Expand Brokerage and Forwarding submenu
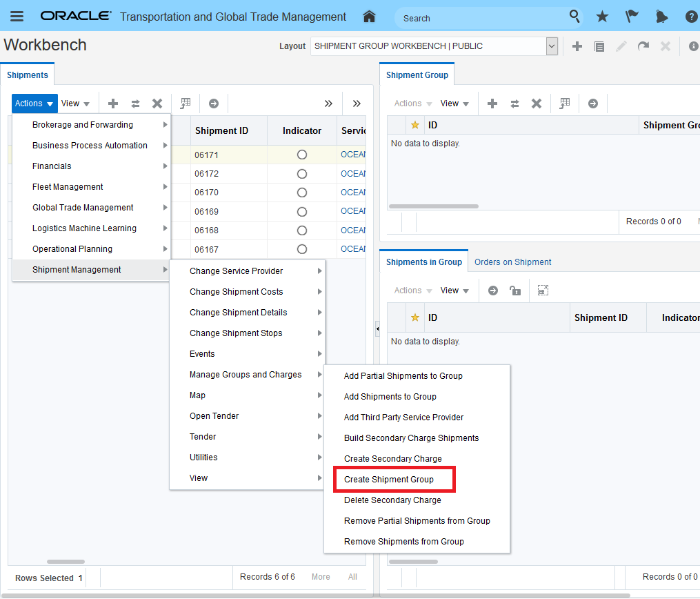This screenshot has width=700, height=599. point(91,125)
